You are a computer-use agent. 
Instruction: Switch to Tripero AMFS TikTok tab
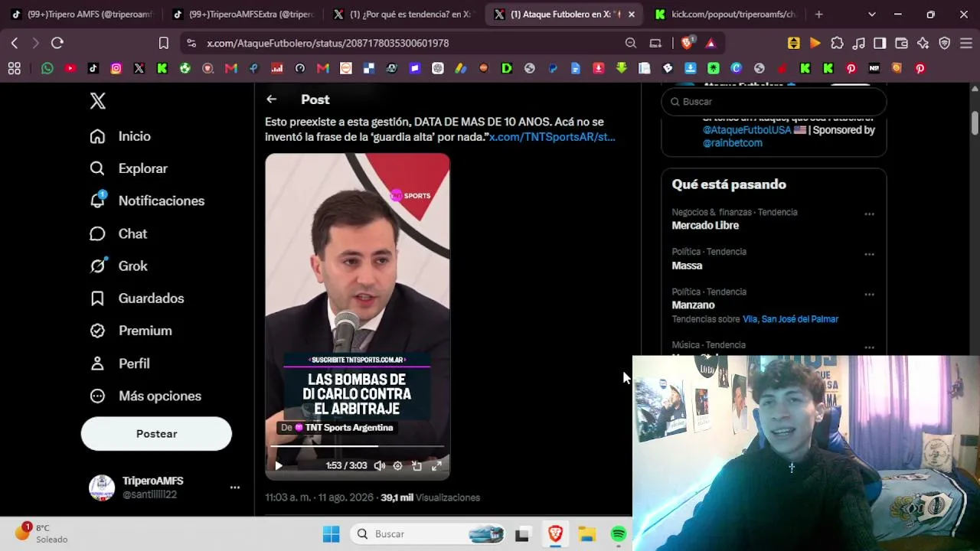(82, 14)
